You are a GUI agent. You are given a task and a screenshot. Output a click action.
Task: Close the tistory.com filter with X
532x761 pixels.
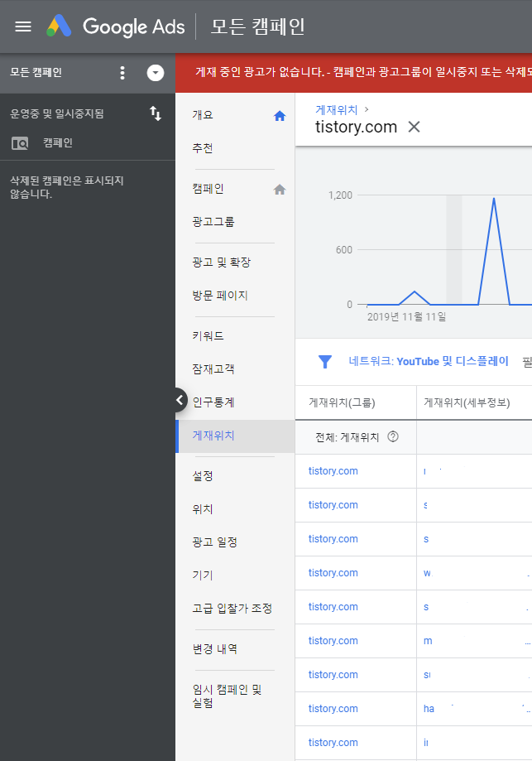click(414, 128)
